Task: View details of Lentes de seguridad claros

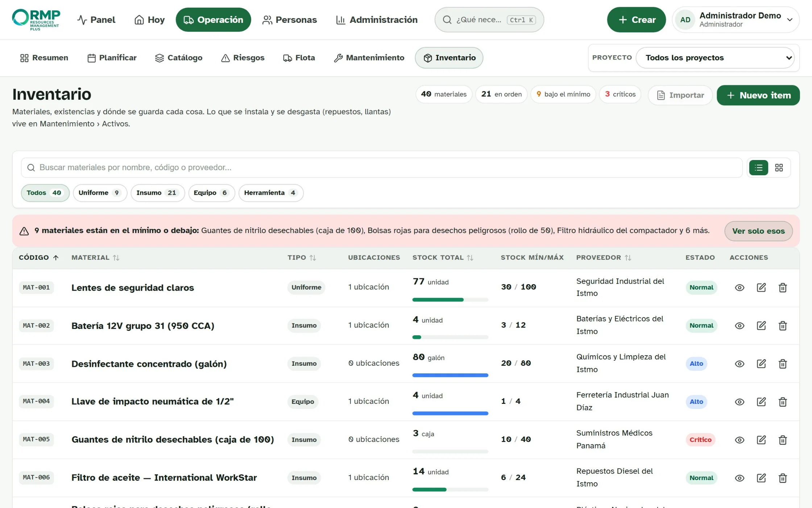Action: (x=739, y=287)
